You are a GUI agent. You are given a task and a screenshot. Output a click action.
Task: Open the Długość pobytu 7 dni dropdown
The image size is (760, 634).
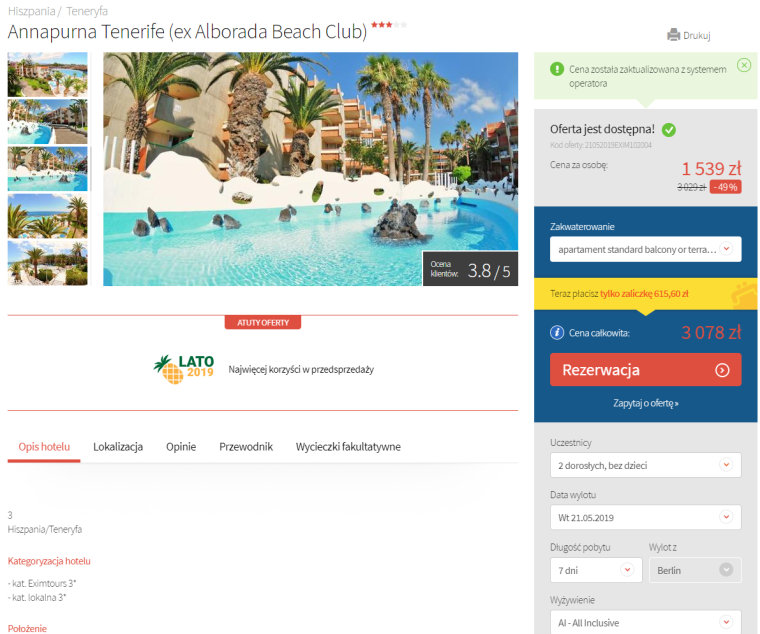pyautogui.click(x=596, y=570)
